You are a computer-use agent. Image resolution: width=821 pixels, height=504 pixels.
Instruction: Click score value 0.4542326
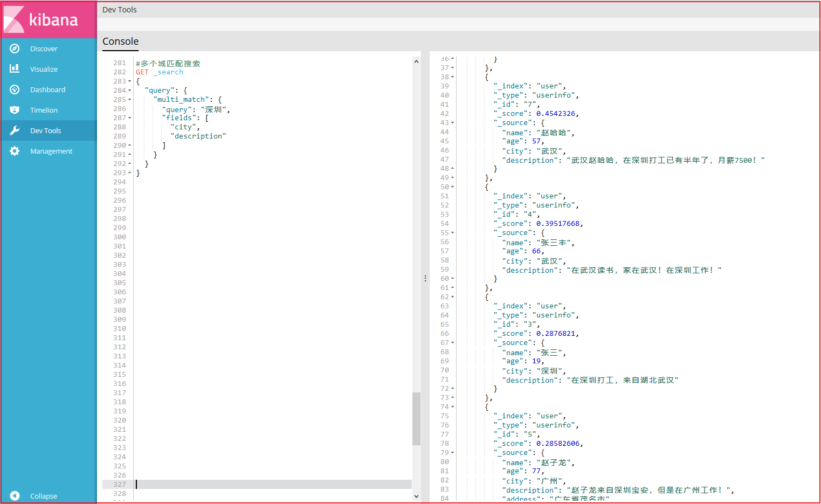[555, 114]
